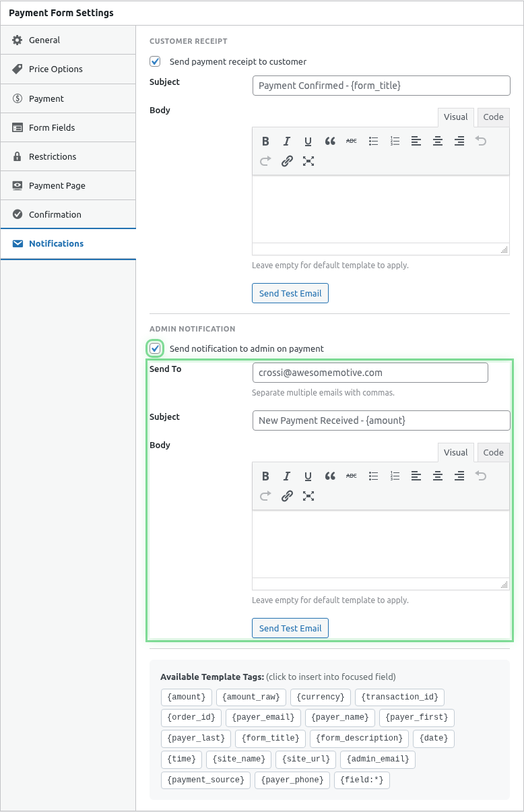Insert blockquote in Customer Receipt body editor
The image size is (524, 812).
point(330,141)
